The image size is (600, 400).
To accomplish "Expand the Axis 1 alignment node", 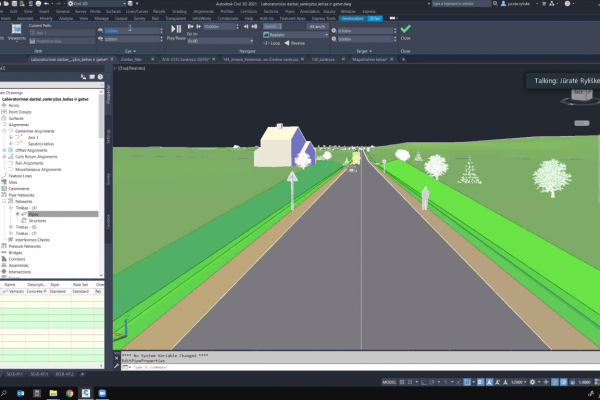I will (x=11, y=137).
